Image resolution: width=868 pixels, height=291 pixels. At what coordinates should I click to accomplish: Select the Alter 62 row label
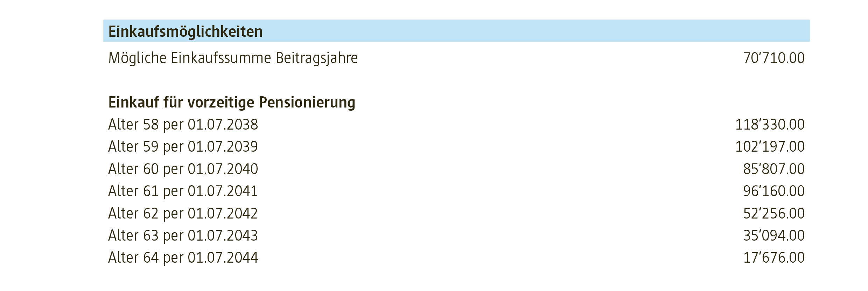[x=183, y=214]
